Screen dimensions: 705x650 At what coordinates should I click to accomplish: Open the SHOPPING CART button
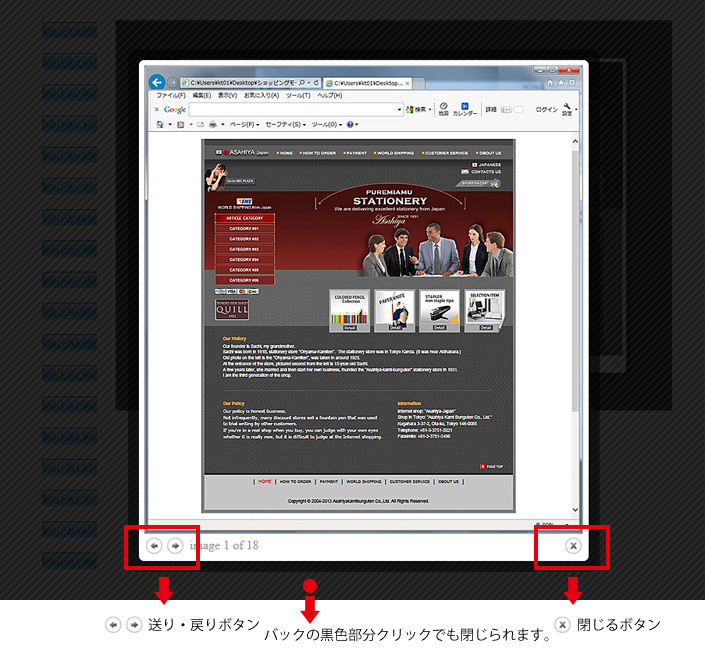[x=478, y=183]
